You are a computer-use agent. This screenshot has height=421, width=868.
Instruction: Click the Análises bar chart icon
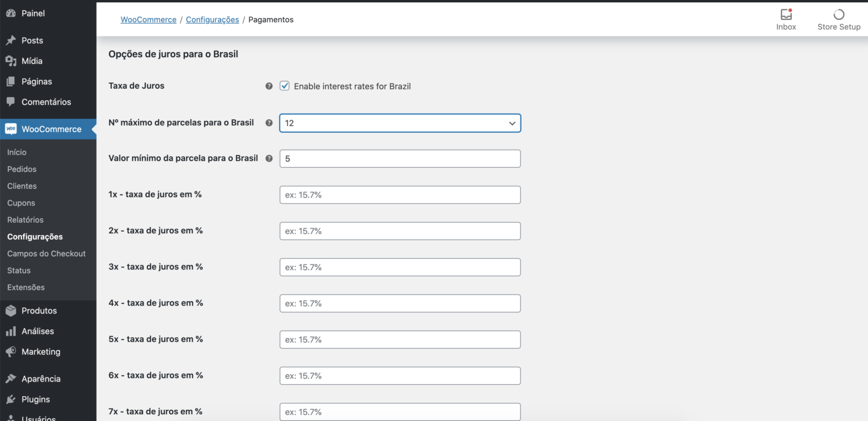tap(11, 331)
